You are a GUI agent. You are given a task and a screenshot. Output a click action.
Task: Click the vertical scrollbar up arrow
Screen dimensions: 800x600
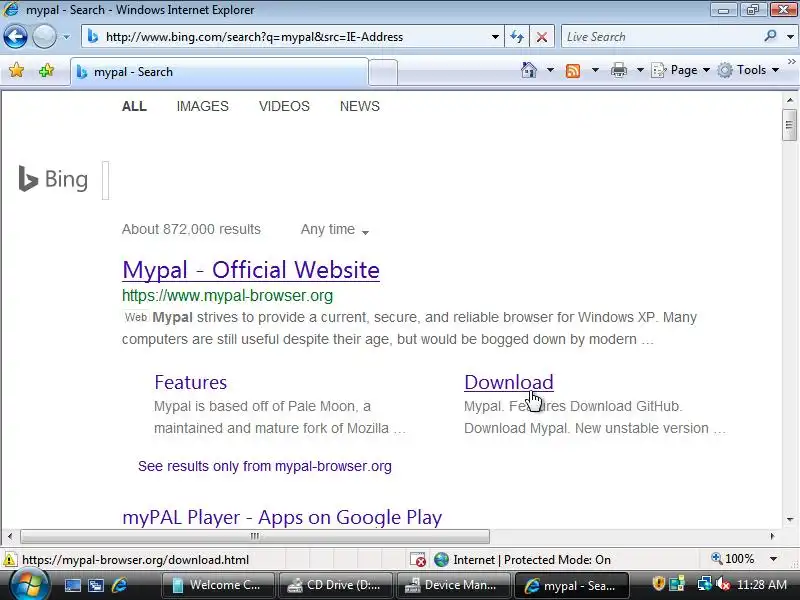(789, 100)
